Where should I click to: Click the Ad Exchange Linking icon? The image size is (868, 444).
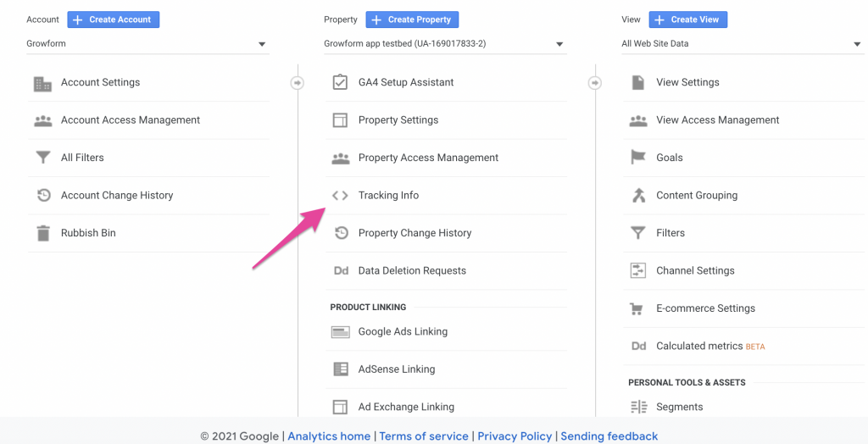click(x=340, y=407)
